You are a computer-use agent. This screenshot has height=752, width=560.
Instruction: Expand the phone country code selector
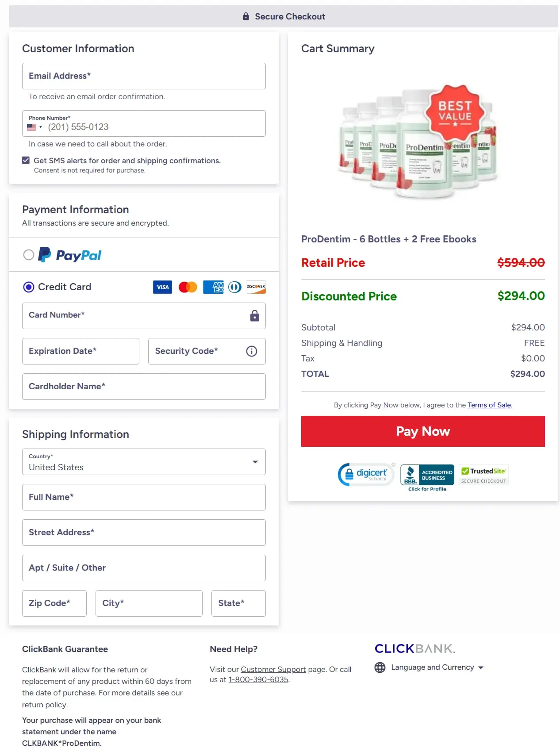pyautogui.click(x=35, y=127)
